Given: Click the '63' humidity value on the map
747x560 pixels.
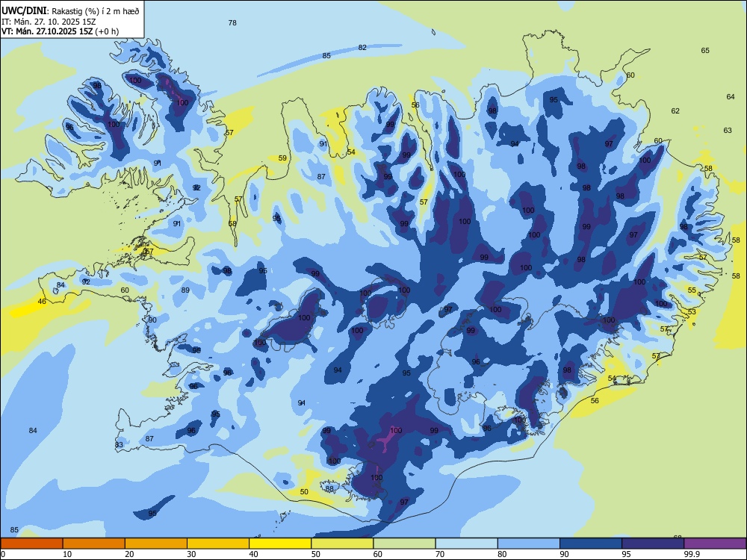Looking at the screenshot, I should coord(728,130).
